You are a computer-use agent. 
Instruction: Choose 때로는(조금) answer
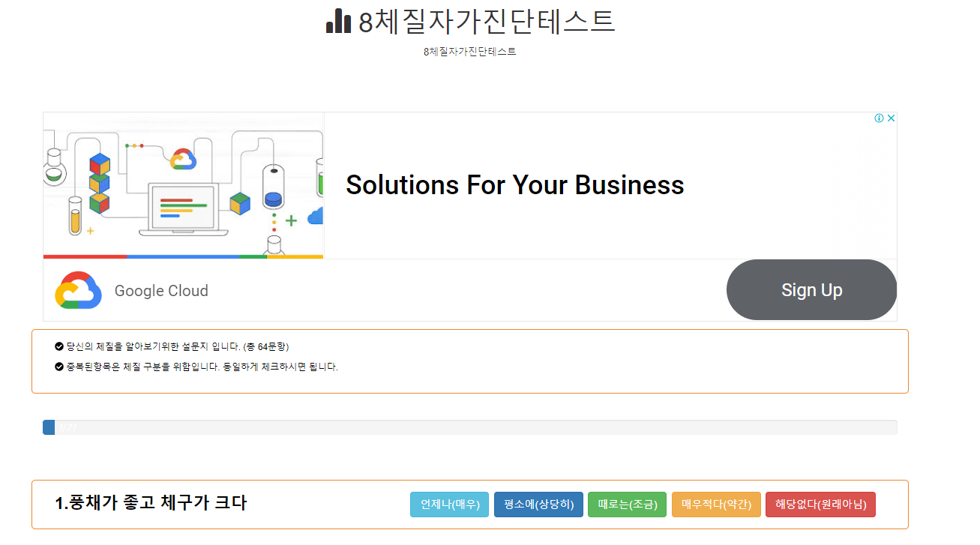(x=627, y=505)
